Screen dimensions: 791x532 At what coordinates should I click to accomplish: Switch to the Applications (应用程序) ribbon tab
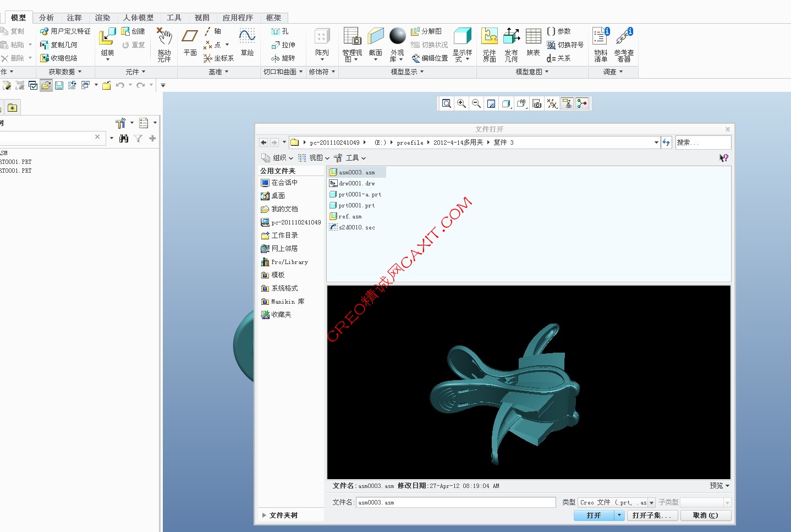click(x=238, y=18)
